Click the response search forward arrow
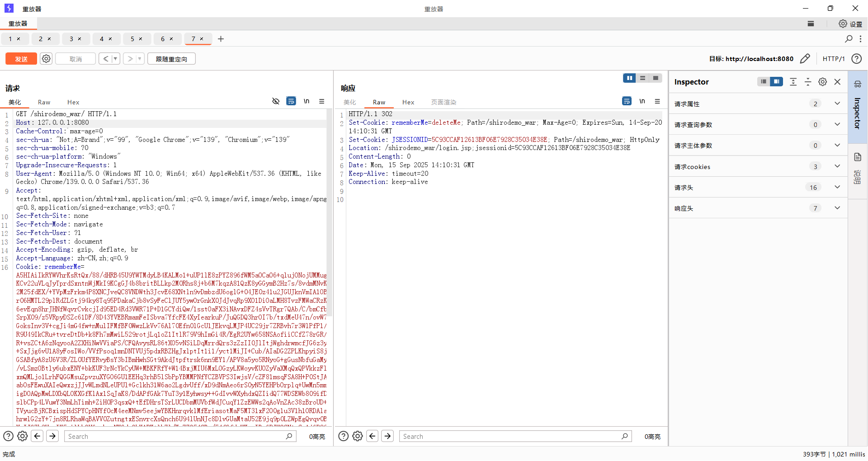868x461 pixels. [387, 436]
